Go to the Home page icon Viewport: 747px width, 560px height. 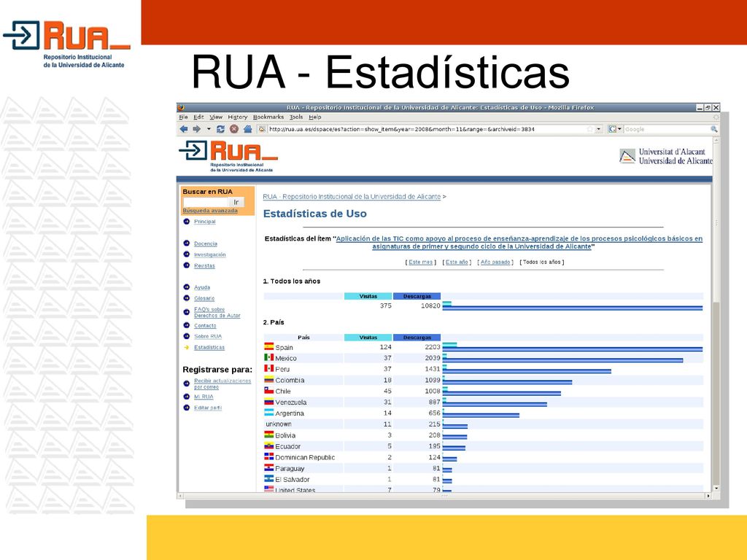(248, 129)
